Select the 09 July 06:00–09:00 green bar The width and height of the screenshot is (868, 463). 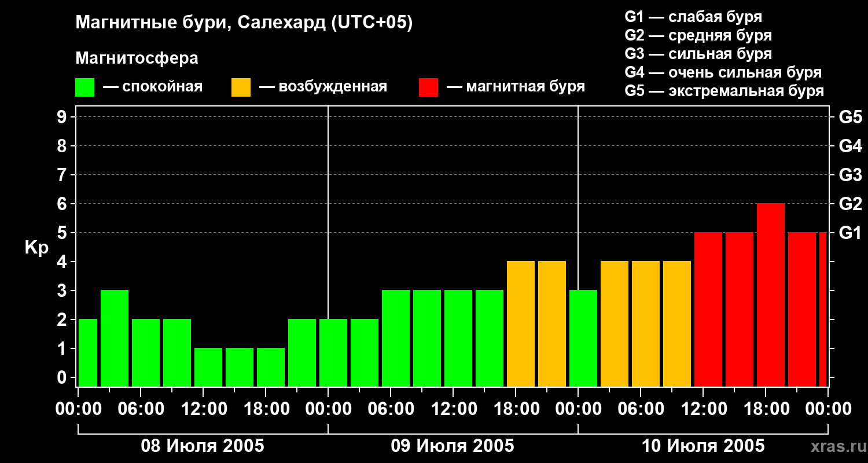(x=396, y=339)
